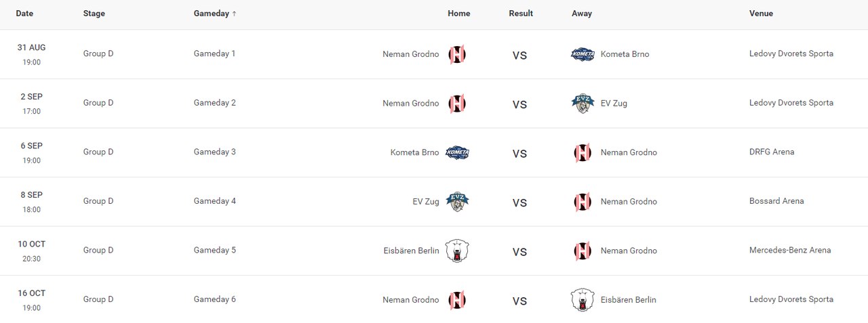868x323 pixels.
Task: Open Kometa Brno team link in Gameday 1
Action: pyautogui.click(x=625, y=54)
